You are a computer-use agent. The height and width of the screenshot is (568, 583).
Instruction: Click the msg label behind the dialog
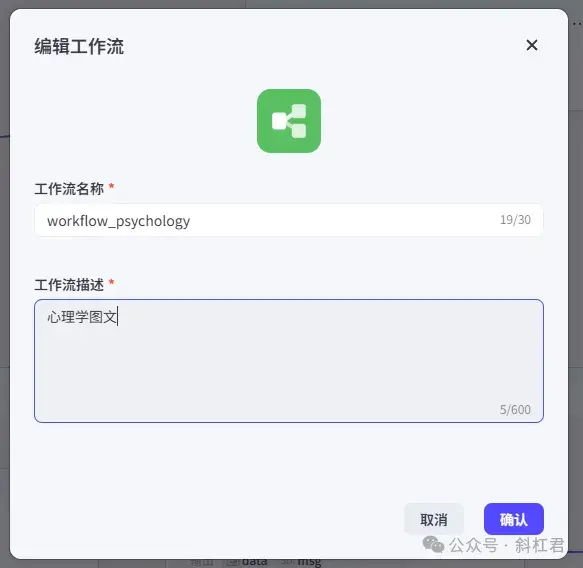(309, 562)
